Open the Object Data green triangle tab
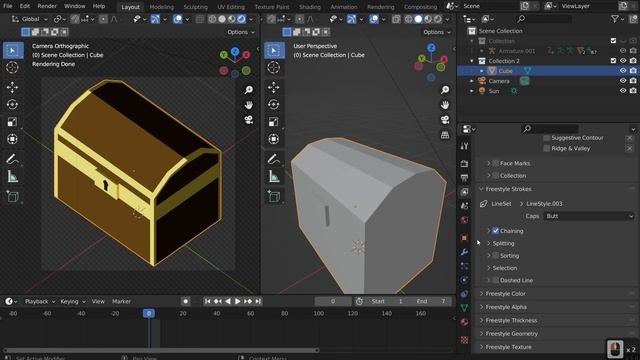The image size is (640, 360). tap(464, 308)
